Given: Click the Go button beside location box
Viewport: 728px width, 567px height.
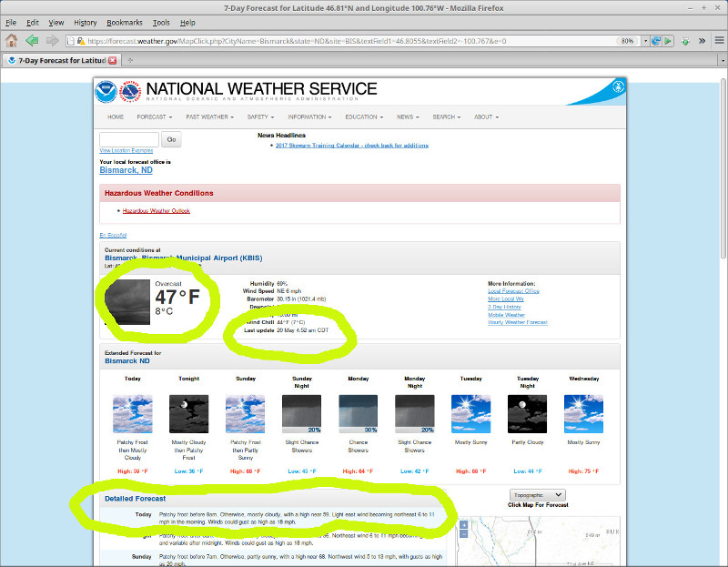Looking at the screenshot, I should click(171, 139).
